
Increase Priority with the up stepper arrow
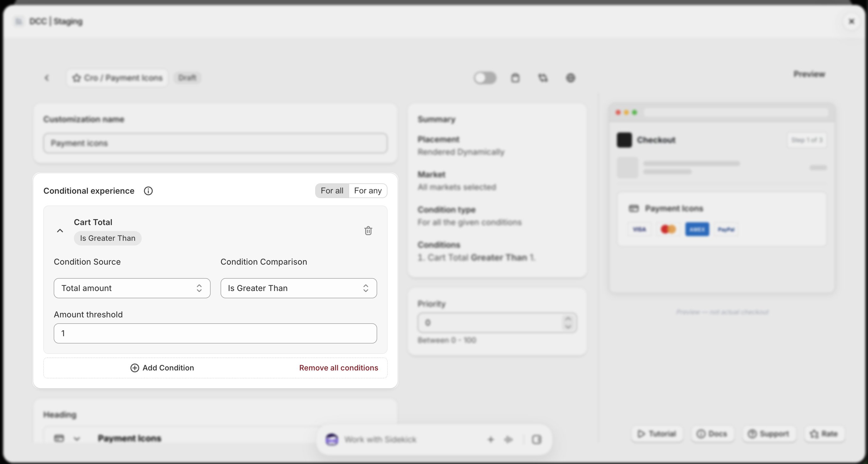[x=568, y=319]
